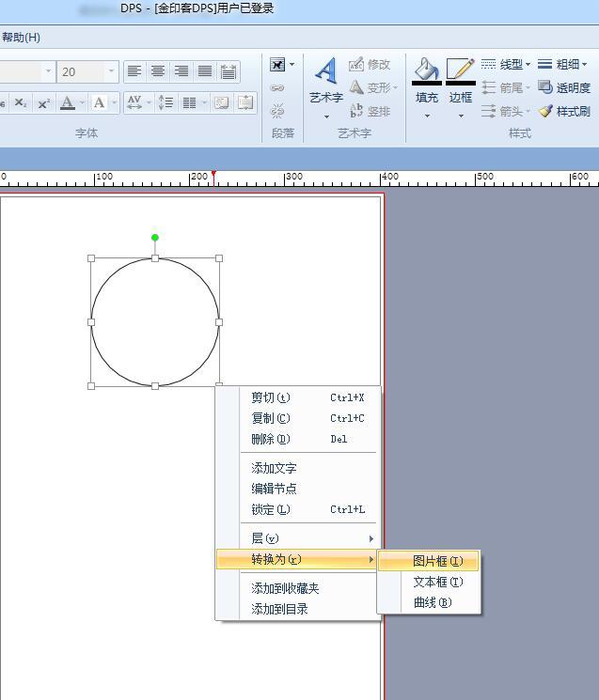The image size is (599, 700).
Task: Open the 透明度 transparency setting
Action: [x=564, y=87]
